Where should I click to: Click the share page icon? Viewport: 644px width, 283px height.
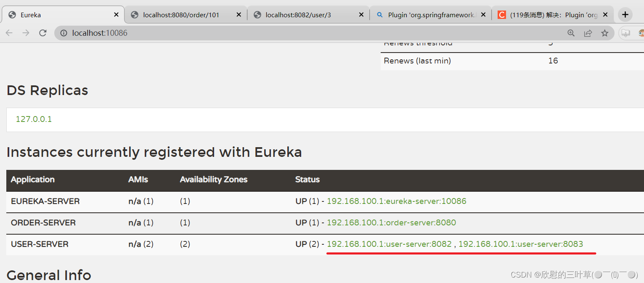click(588, 33)
